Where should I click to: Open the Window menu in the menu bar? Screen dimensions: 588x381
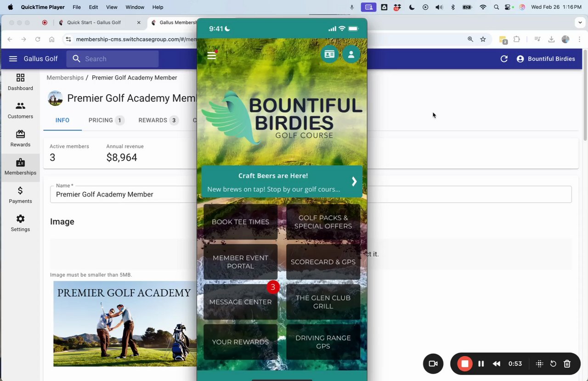(135, 7)
